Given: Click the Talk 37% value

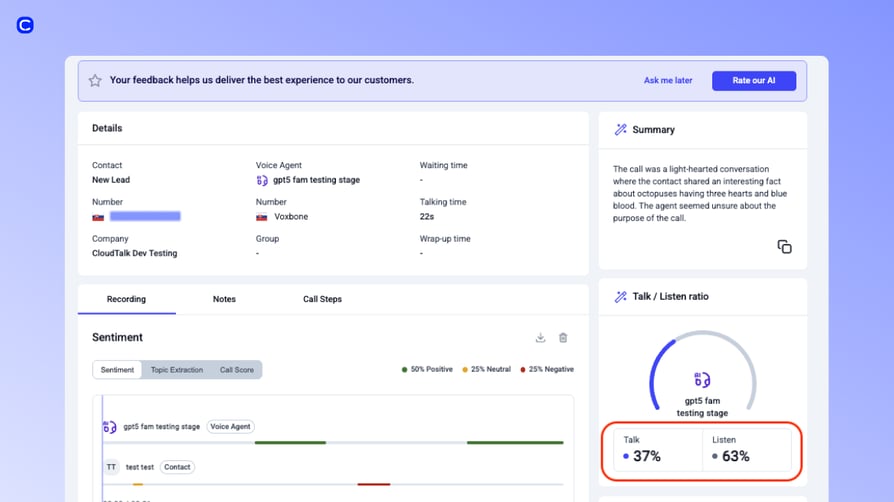Looking at the screenshot, I should tap(647, 456).
